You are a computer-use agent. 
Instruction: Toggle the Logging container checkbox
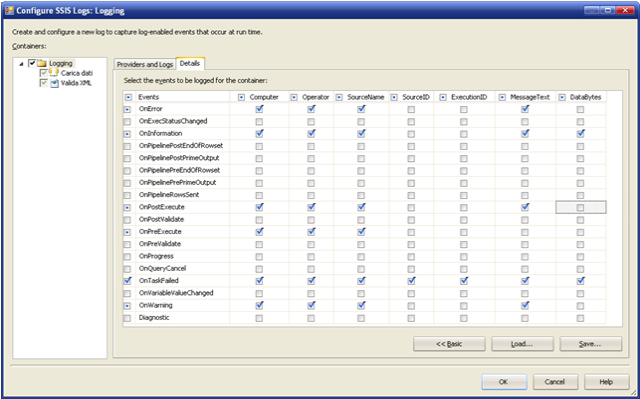(32, 63)
